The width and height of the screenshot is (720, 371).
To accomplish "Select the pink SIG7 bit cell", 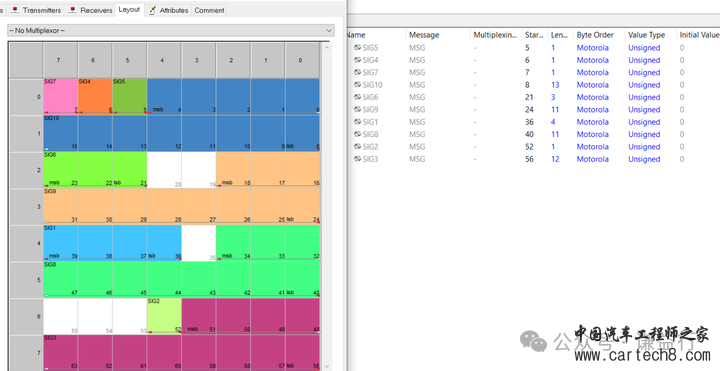I will (61, 96).
